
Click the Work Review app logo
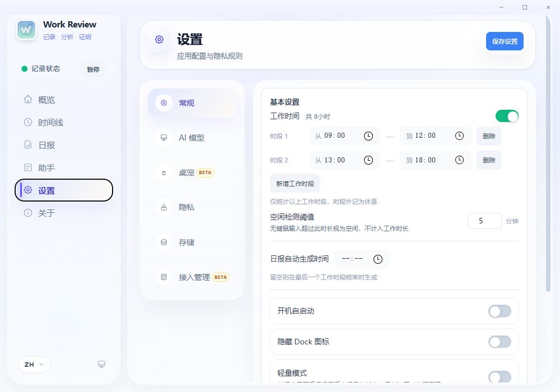tap(26, 30)
